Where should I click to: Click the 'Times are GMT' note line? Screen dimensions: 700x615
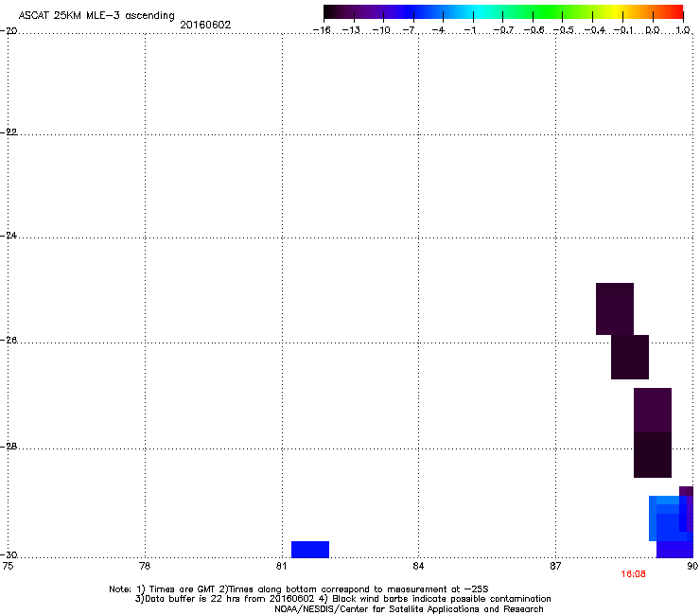point(299,589)
